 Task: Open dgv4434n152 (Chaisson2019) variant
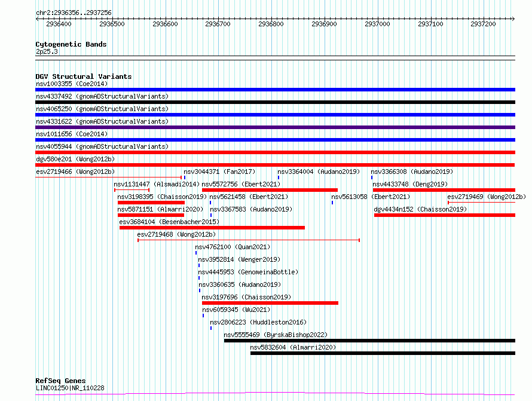click(420, 209)
